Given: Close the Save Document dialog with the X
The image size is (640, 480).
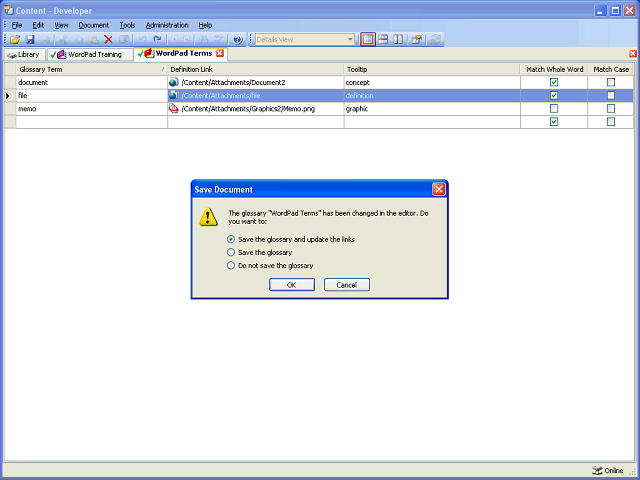Looking at the screenshot, I should pos(439,189).
